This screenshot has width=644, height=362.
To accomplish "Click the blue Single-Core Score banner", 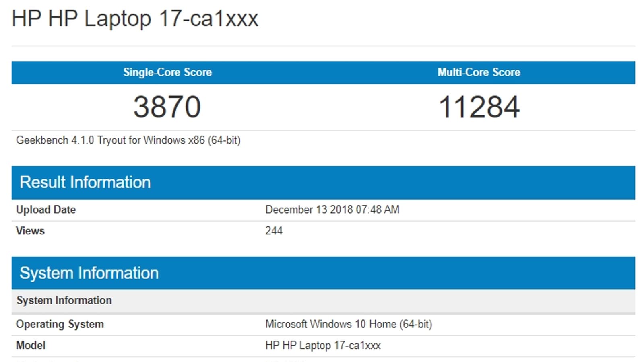I will [168, 72].
